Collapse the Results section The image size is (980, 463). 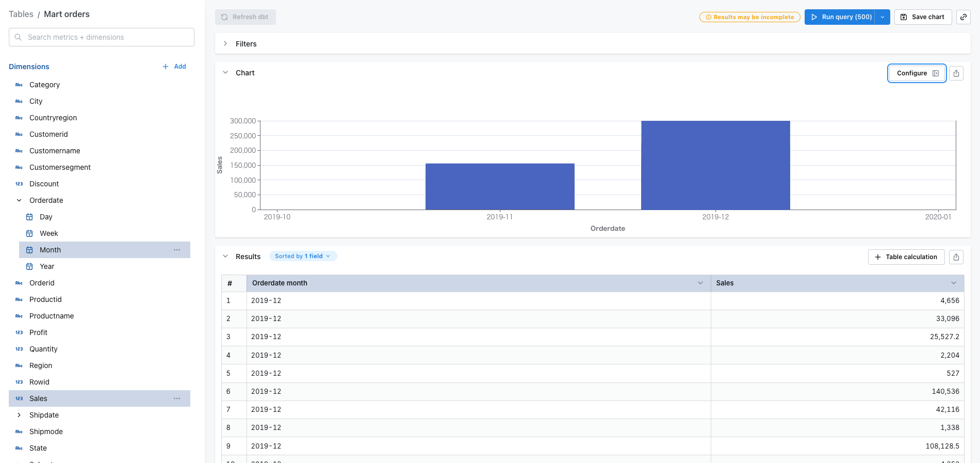point(225,257)
